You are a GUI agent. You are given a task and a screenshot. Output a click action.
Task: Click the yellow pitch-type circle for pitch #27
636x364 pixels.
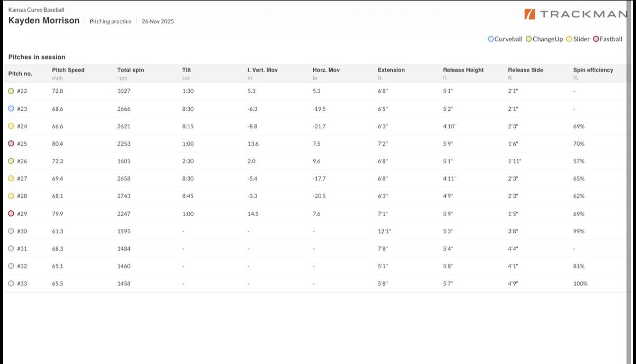[x=12, y=179]
